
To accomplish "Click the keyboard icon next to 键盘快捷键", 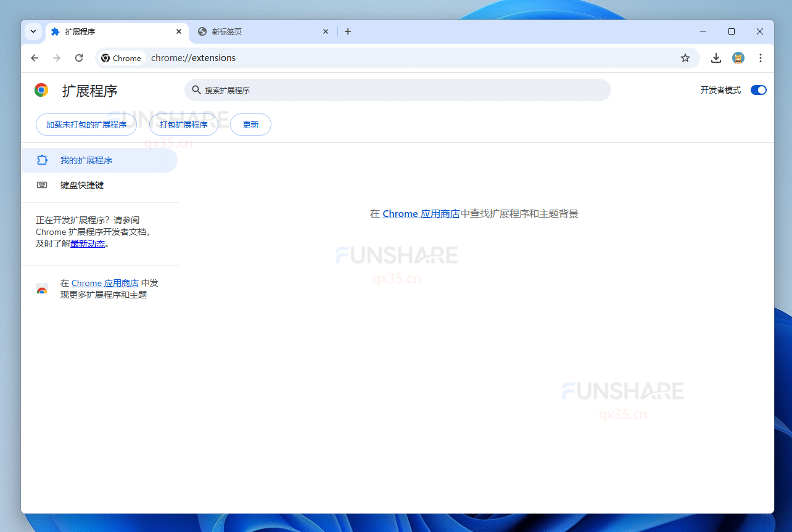I will tap(42, 185).
